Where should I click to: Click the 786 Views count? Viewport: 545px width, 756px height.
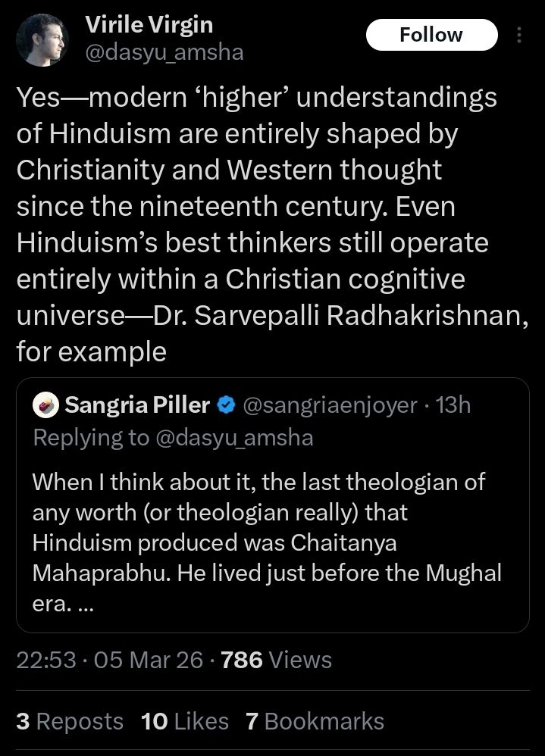click(277, 660)
